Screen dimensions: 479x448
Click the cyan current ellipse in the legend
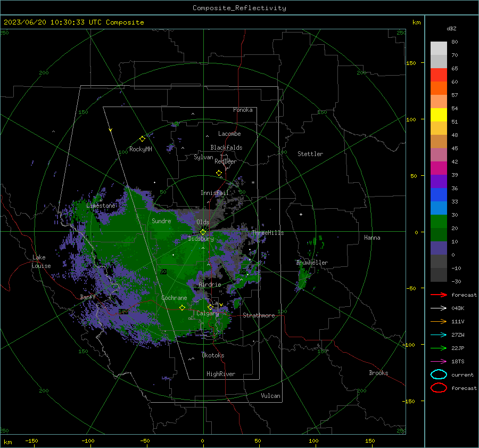pos(439,374)
